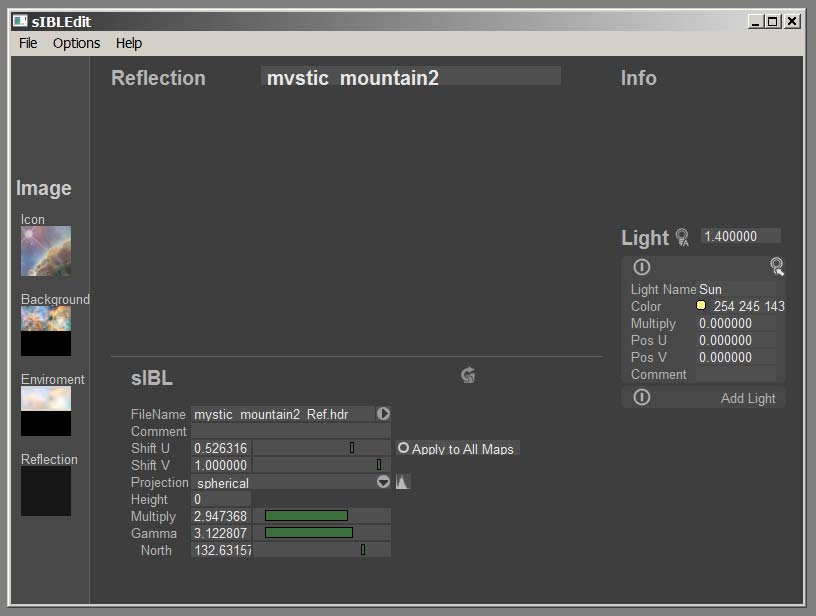The image size is (816, 616).
Task: Click the Light Name field Sun
Action: (736, 289)
